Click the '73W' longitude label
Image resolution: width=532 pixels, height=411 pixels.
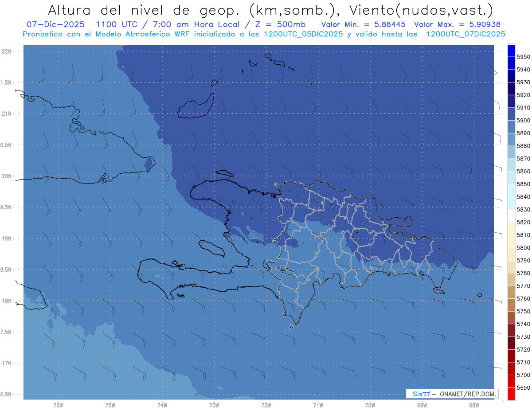[x=214, y=405]
